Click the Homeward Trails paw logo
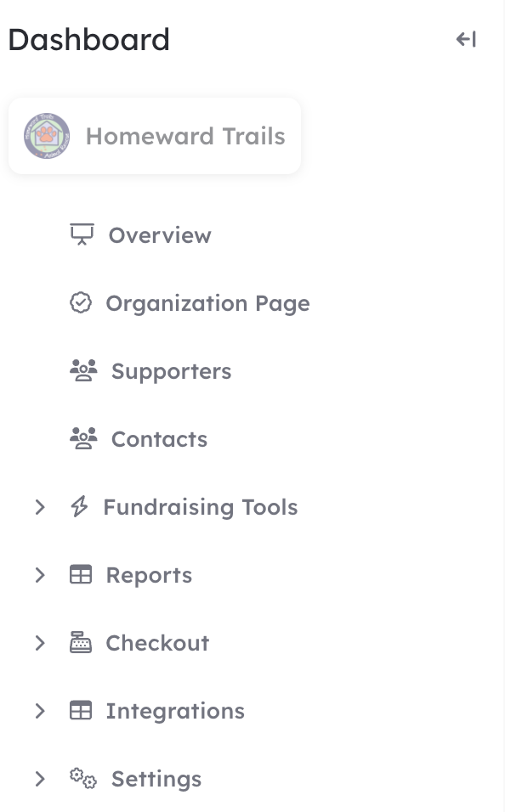The width and height of the screenshot is (505, 812). click(x=47, y=136)
